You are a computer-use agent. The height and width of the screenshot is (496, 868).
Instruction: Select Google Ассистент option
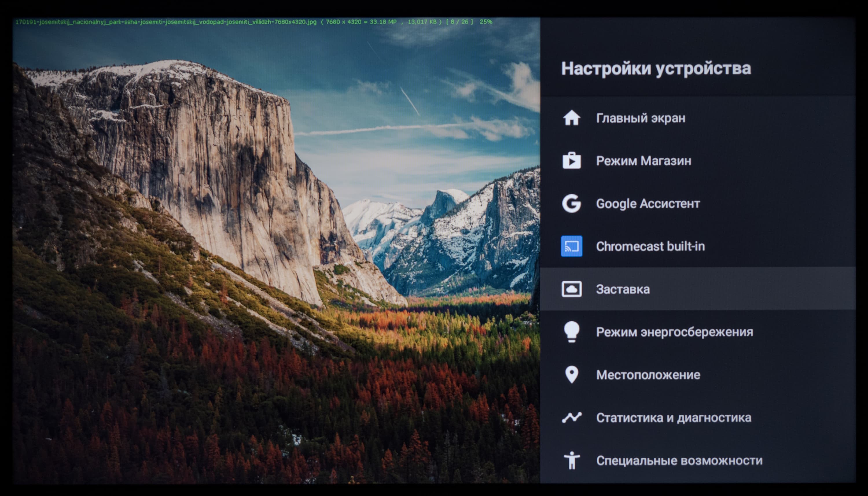coord(648,204)
